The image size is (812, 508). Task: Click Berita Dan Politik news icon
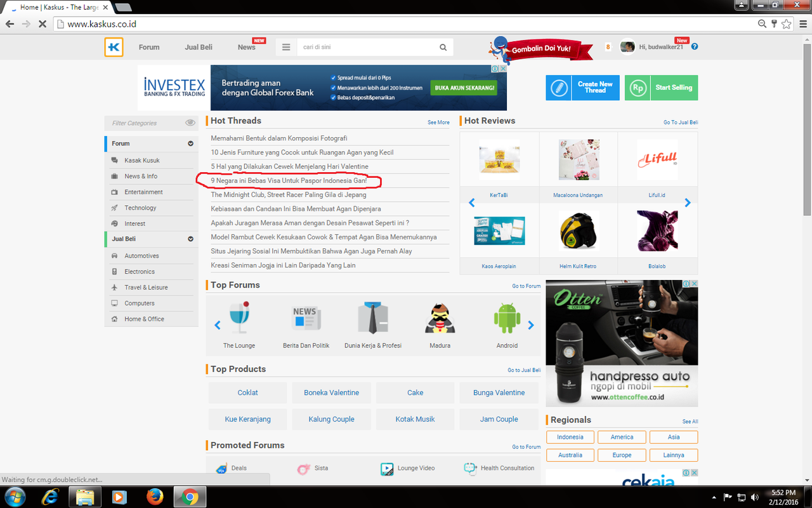(x=306, y=318)
